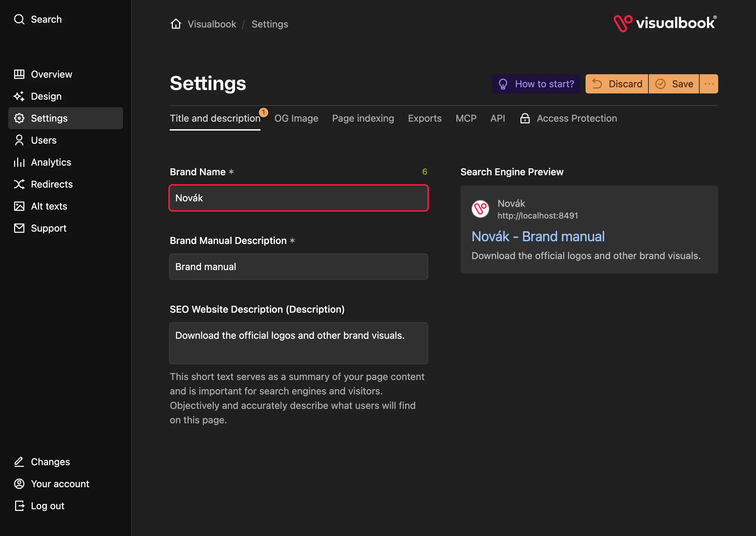This screenshot has width=756, height=536.
Task: Open the MCP tab
Action: tap(466, 118)
